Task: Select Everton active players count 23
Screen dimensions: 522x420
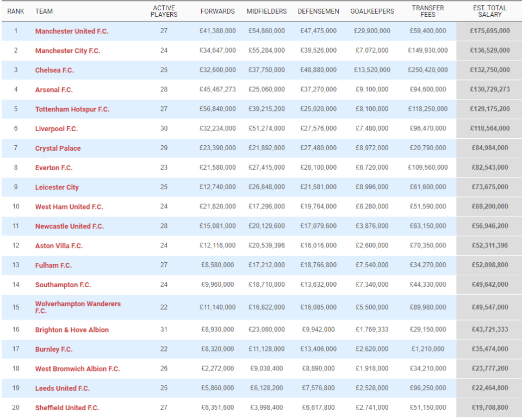Action: pos(164,168)
